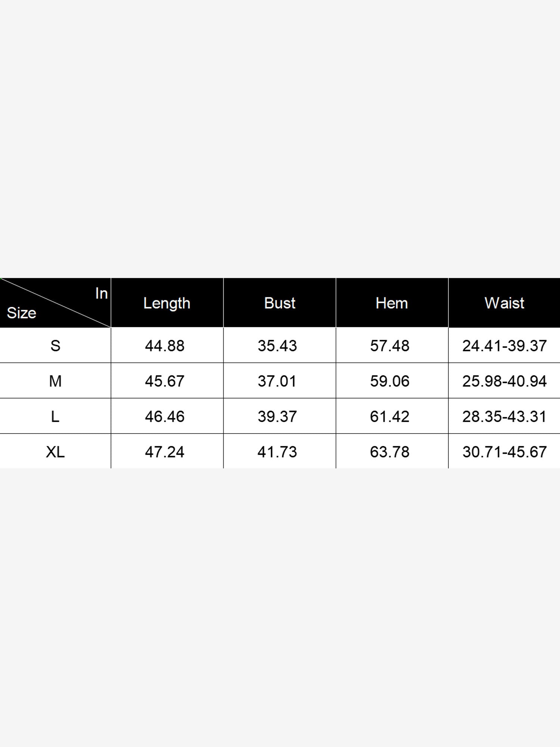Screen dimensions: 560x747
Task: Click the 44.88 length cell
Action: coord(165,346)
